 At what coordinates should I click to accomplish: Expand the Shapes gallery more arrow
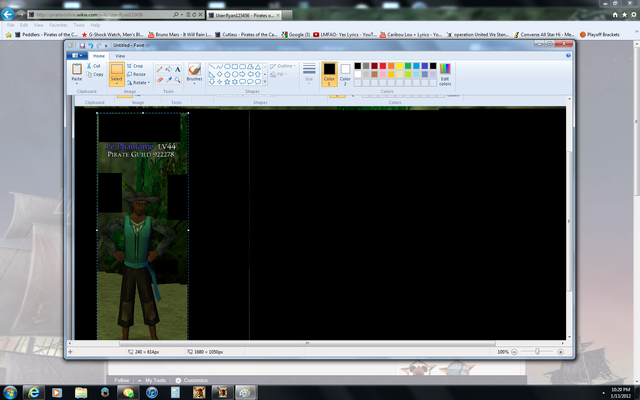click(265, 82)
